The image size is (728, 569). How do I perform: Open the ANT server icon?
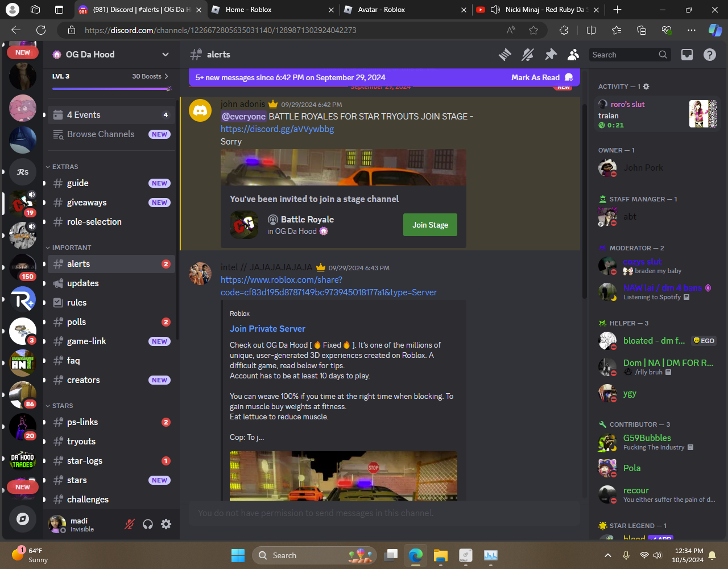coord(23,363)
